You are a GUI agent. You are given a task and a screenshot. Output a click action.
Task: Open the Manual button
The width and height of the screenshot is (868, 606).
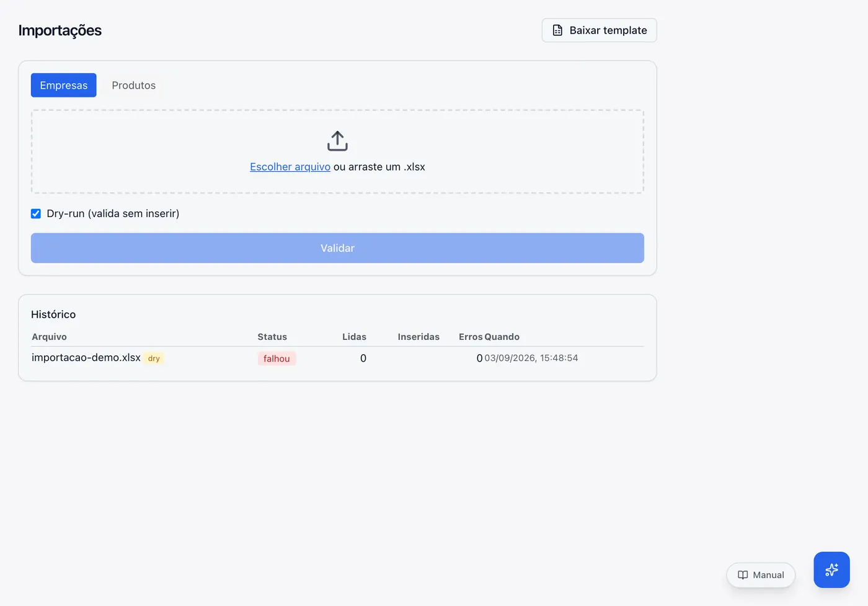point(761,575)
